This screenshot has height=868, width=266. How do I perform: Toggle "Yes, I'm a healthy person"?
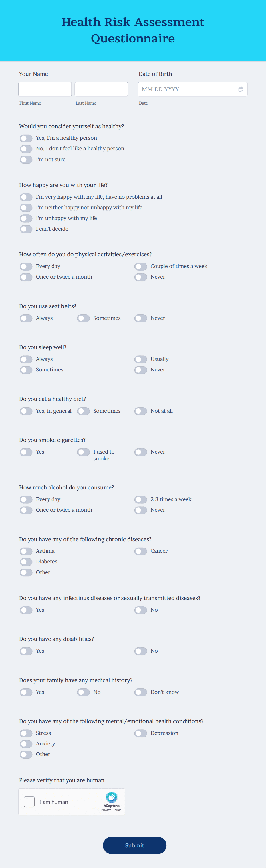[26, 138]
